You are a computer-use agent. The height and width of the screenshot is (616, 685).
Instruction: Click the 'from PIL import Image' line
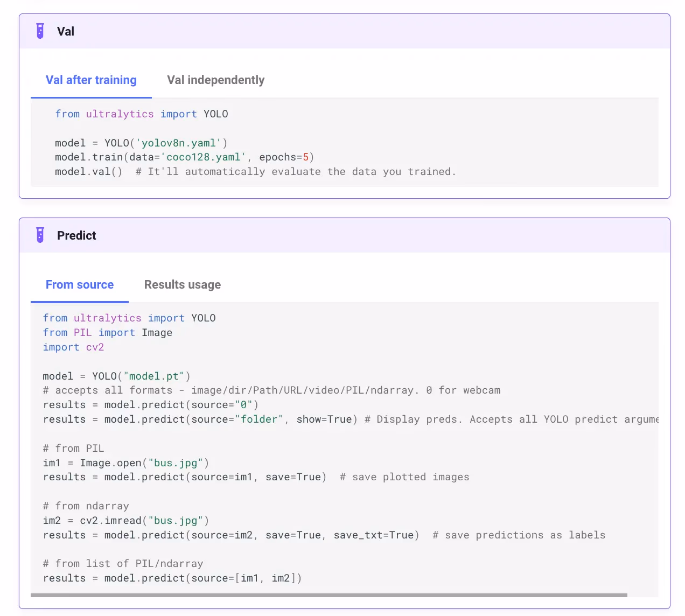click(x=108, y=333)
